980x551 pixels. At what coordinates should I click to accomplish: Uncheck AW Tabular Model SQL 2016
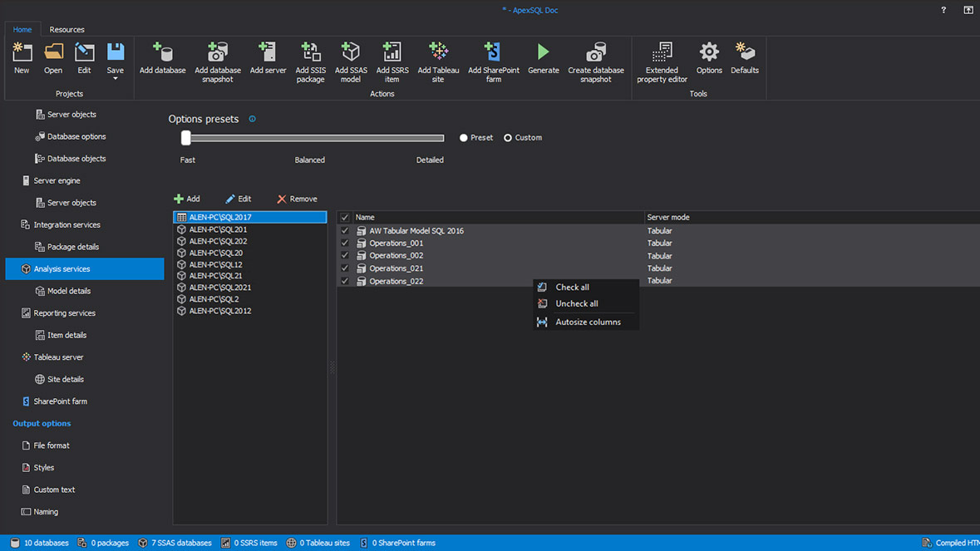(344, 230)
